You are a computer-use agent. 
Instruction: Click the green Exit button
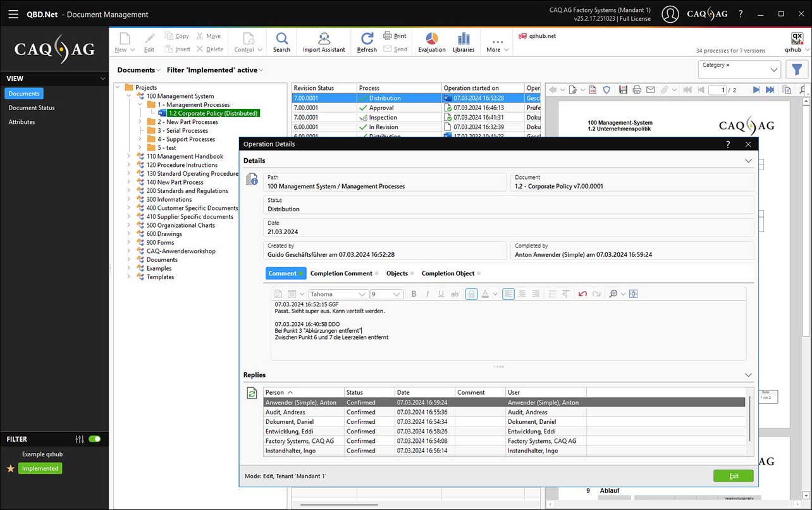733,476
